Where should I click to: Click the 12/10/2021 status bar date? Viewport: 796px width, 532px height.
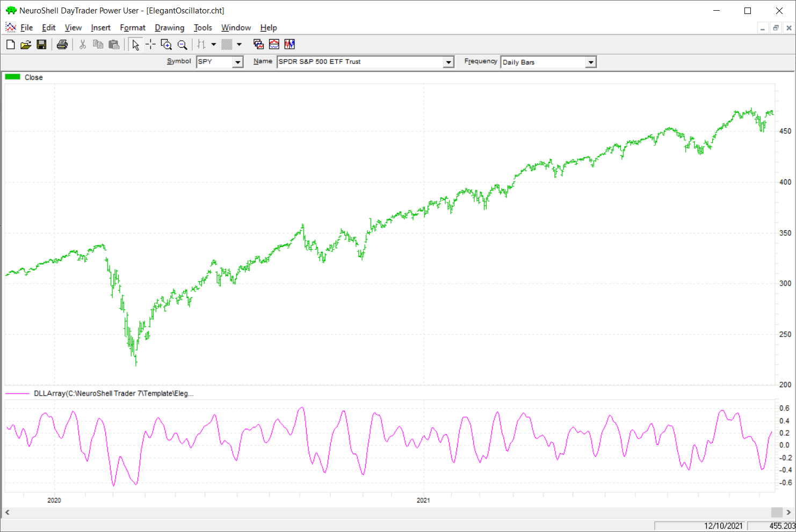(723, 526)
